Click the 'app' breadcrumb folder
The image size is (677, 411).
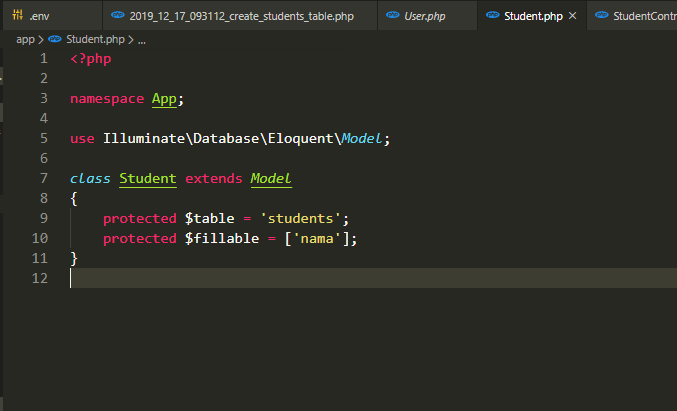click(x=25, y=39)
